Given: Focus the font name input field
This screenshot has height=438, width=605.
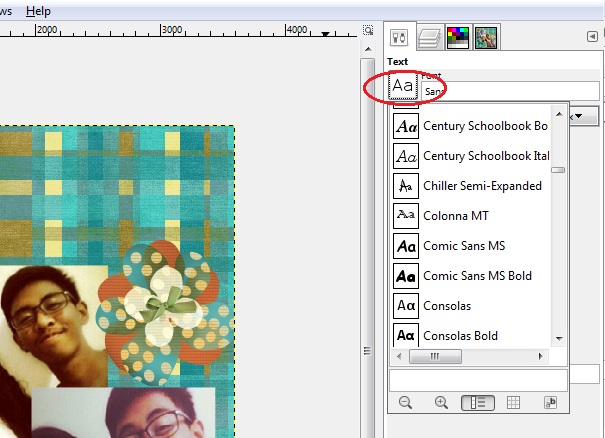Looking at the screenshot, I should click(x=510, y=91).
